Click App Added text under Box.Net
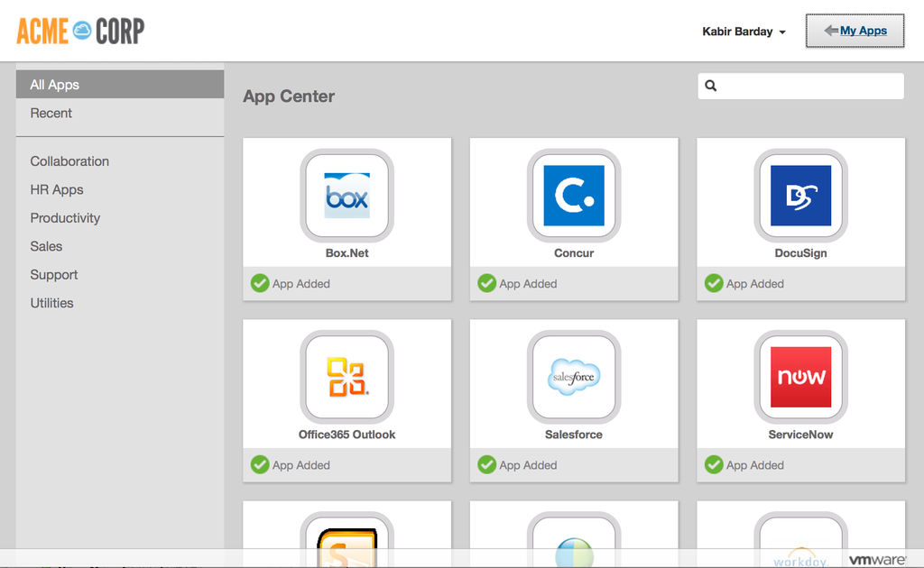924x568 pixels. click(x=300, y=284)
